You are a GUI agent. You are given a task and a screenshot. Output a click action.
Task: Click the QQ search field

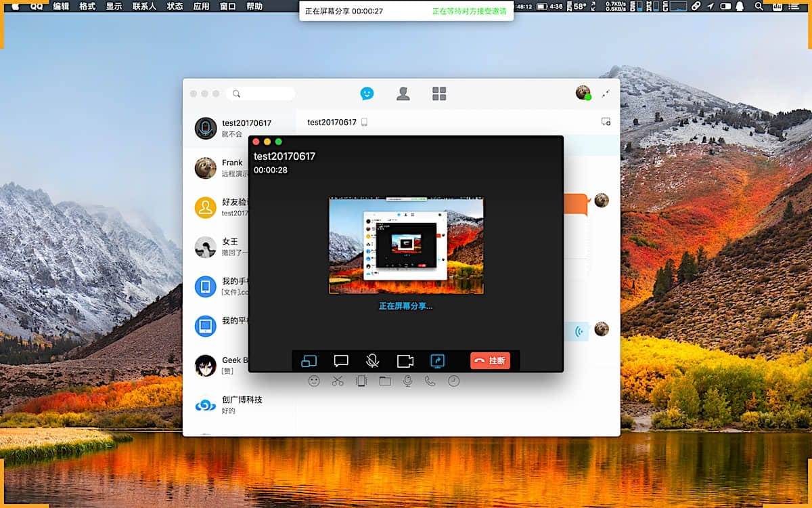pos(261,93)
